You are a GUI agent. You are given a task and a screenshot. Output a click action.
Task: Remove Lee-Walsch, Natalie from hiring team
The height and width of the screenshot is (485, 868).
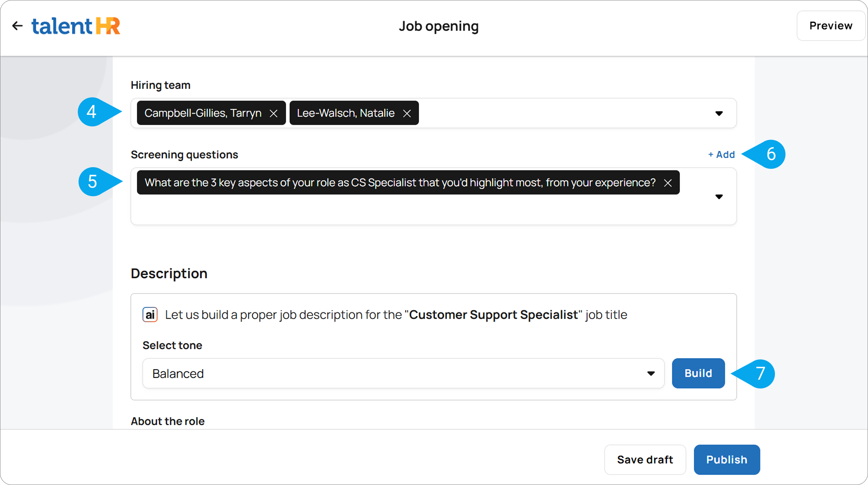[407, 113]
